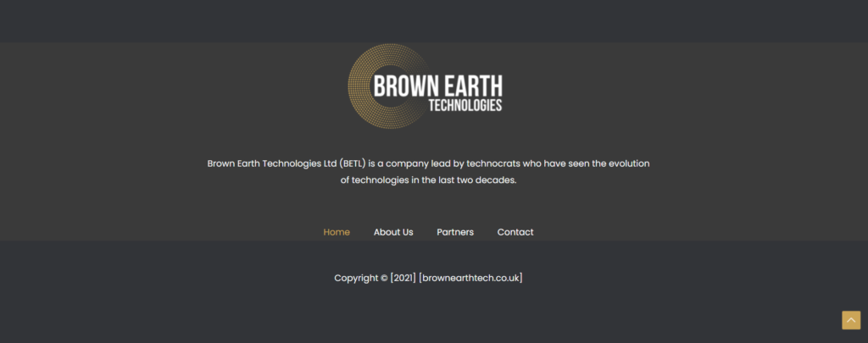Click the [brownearthtech.co.uk] footer text
The image size is (868, 343).
click(470, 278)
